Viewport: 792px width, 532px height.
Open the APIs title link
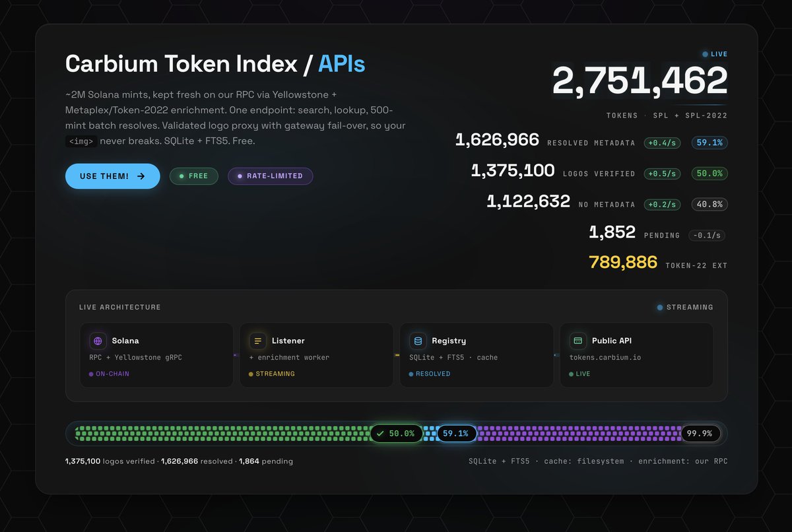pos(341,64)
